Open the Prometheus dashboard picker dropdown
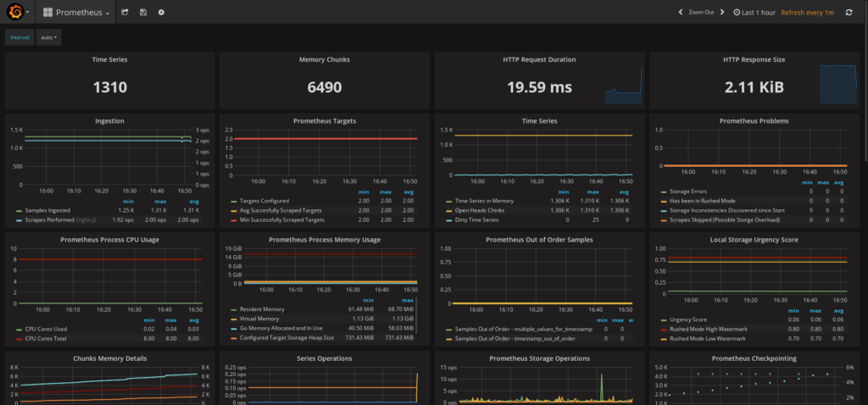This screenshot has width=868, height=405. (75, 12)
